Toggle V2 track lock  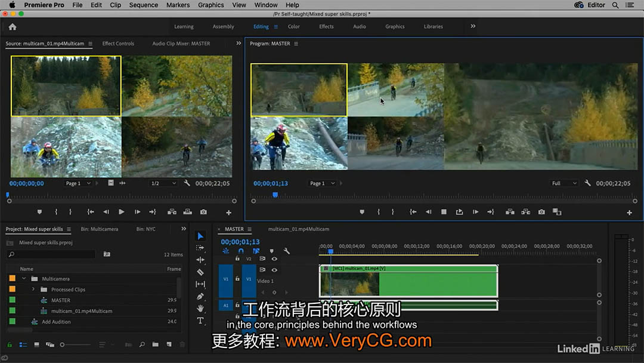pos(237,259)
